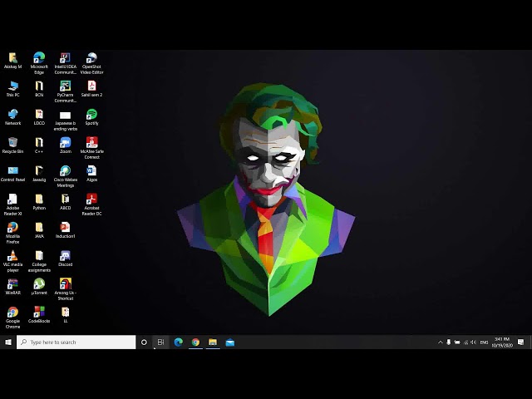Click the battery status tray icon
The width and height of the screenshot is (532, 399).
(x=457, y=342)
